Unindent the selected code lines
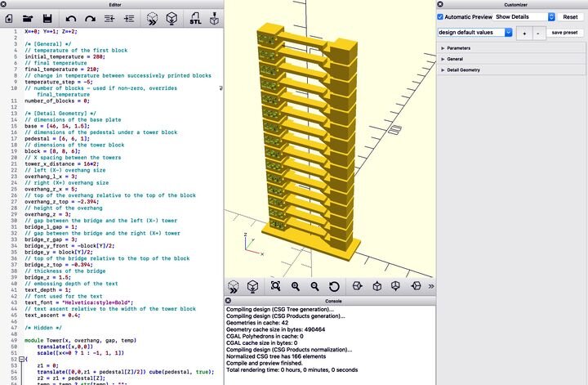Viewport: 588px width, 385px height. (109, 17)
